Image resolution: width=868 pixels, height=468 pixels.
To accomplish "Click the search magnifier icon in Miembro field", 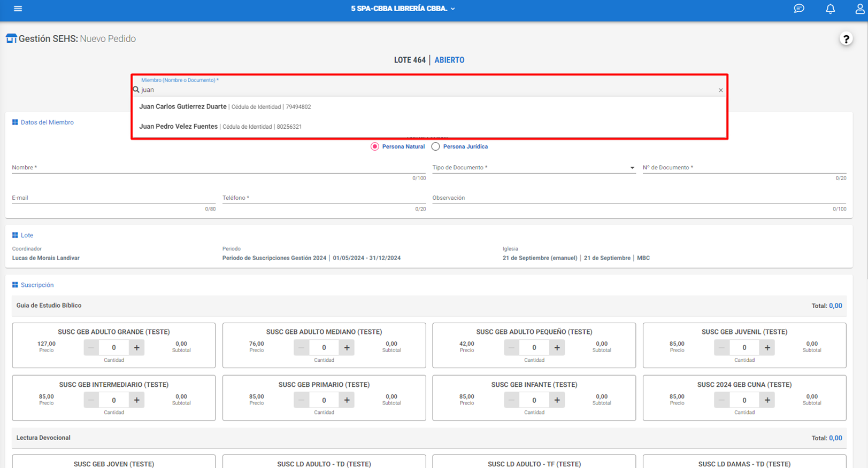I will click(136, 90).
